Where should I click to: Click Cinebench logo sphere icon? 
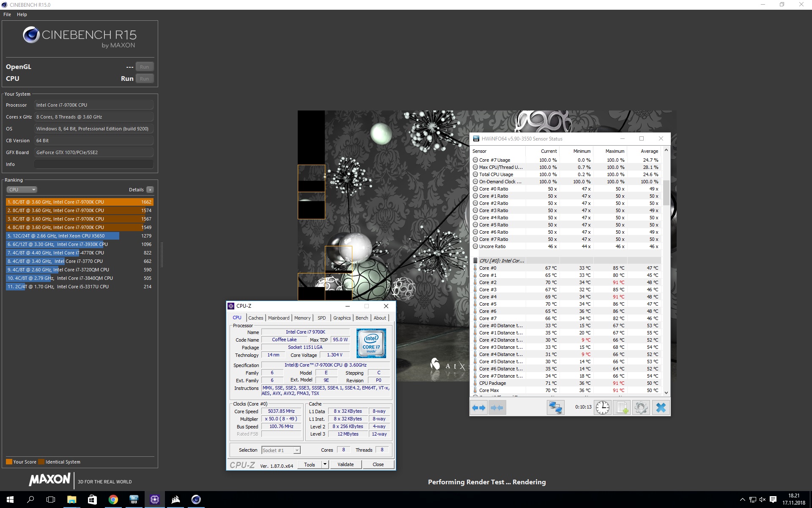tap(31, 35)
